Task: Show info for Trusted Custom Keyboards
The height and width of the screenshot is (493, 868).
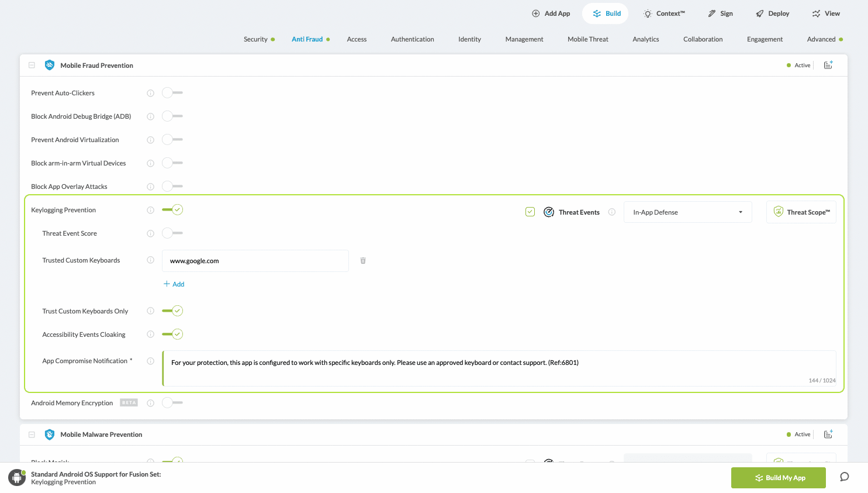Action: tap(150, 260)
